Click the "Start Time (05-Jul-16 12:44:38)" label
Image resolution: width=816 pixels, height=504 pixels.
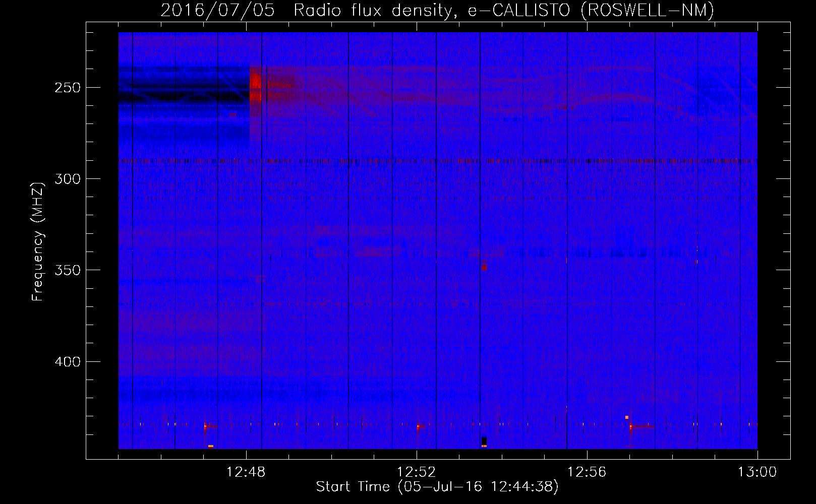tap(437, 487)
